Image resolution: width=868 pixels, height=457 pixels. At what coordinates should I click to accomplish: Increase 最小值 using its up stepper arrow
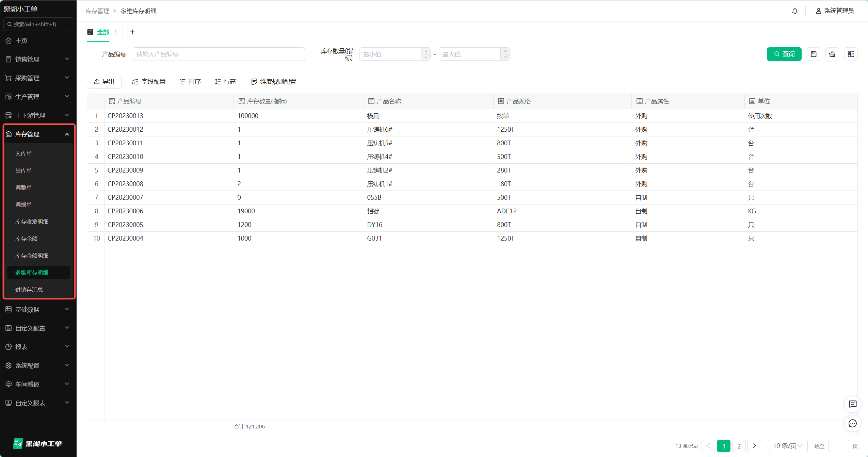[425, 51]
